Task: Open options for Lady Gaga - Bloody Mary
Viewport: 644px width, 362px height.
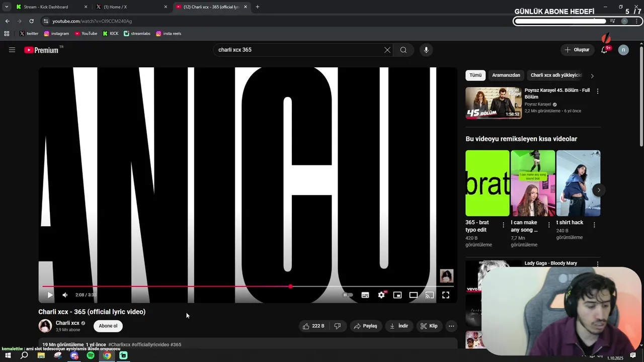Action: tap(598, 263)
